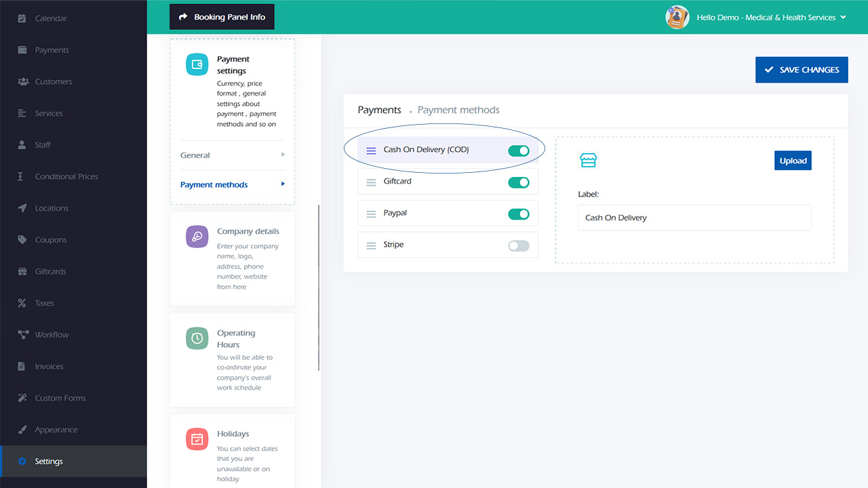Click the Invoices document icon

pyautogui.click(x=22, y=366)
